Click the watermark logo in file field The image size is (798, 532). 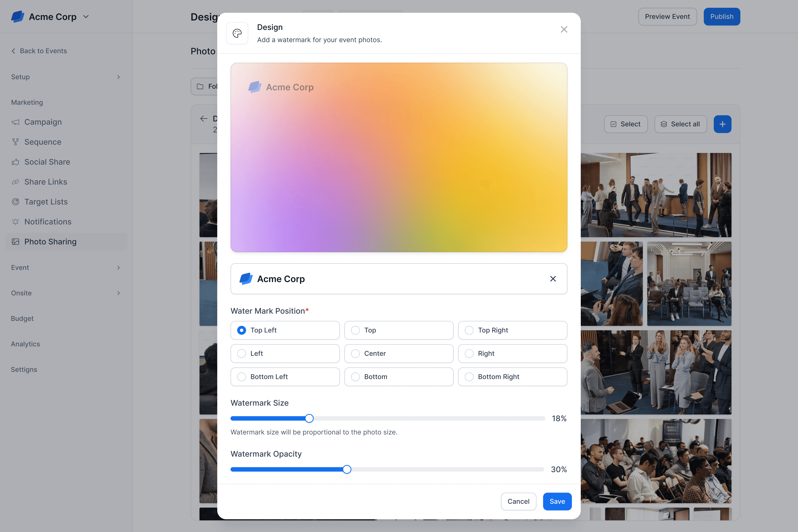pos(246,279)
